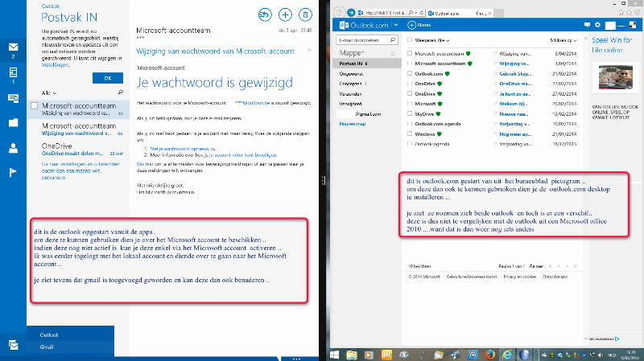Expand the 'Alle' filter dropdown in the Mail app
Image resolution: width=644 pixels, height=361 pixels.
[x=49, y=93]
